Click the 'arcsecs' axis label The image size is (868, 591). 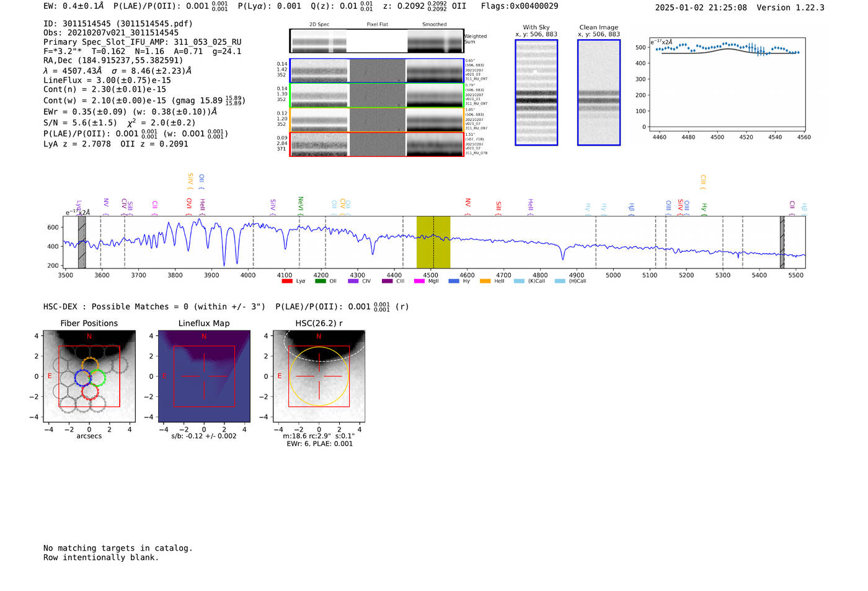pos(89,436)
